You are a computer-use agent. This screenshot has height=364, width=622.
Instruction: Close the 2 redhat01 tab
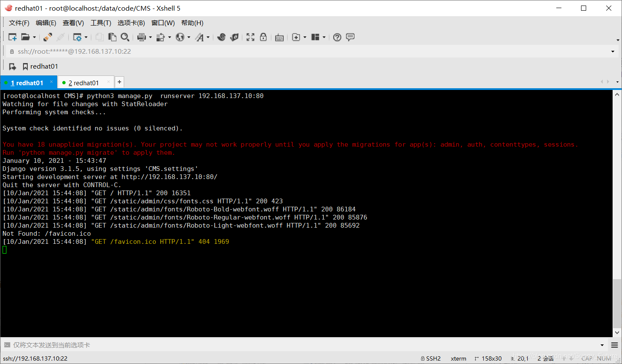(x=108, y=82)
